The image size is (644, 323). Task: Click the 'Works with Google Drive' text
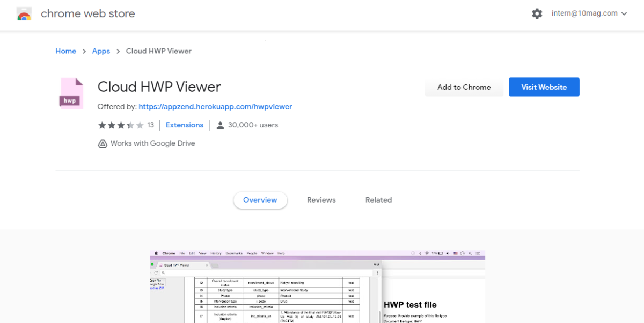coord(153,143)
